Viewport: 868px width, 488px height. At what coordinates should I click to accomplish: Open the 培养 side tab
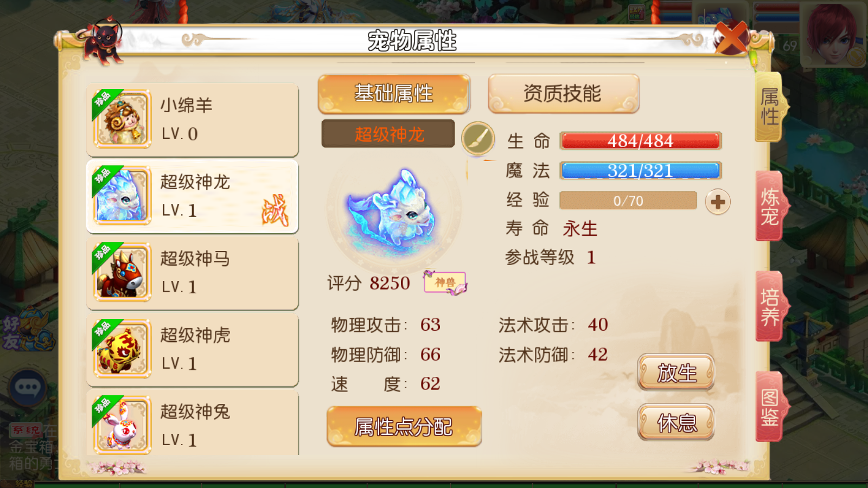(x=770, y=306)
